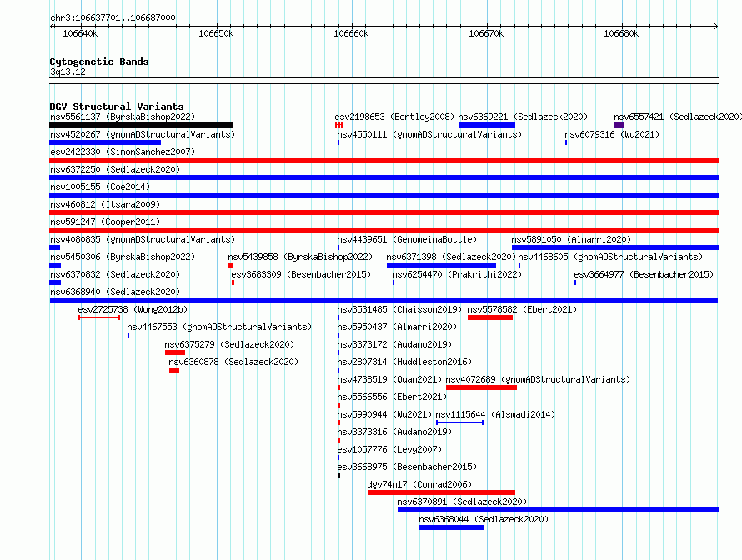Screen dimensions: 742x560
Task: Click esv2422330 (SimonSanchez2007) label
Action: [123, 152]
